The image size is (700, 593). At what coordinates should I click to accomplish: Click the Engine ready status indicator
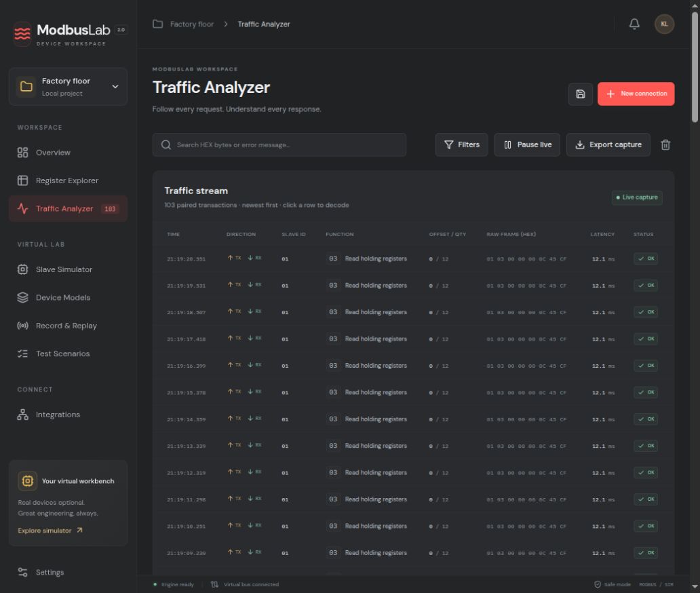(173, 584)
